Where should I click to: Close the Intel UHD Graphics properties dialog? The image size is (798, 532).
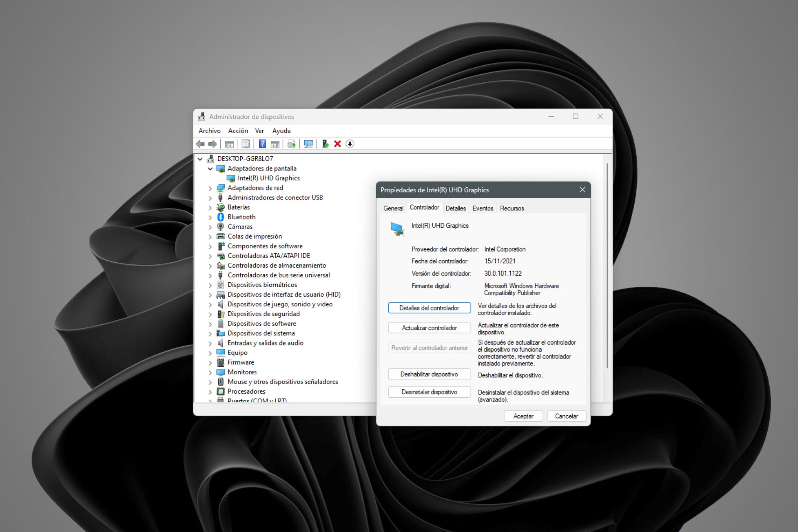coord(582,190)
